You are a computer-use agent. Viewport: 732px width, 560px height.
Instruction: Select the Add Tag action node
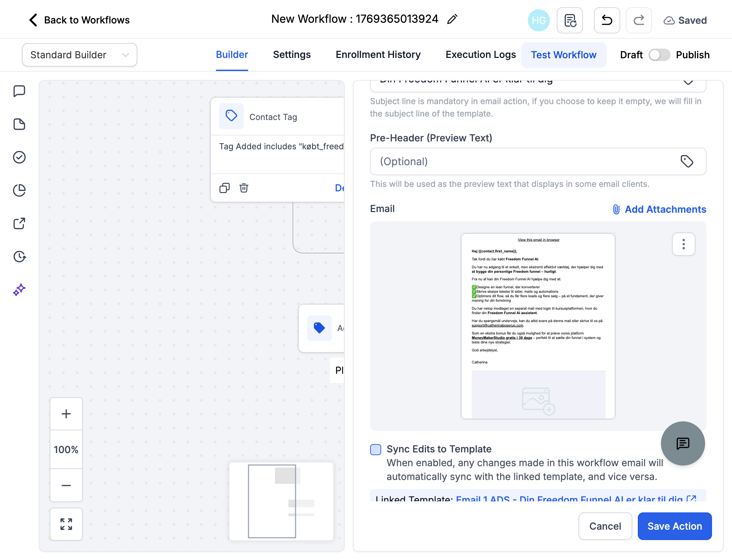322,328
